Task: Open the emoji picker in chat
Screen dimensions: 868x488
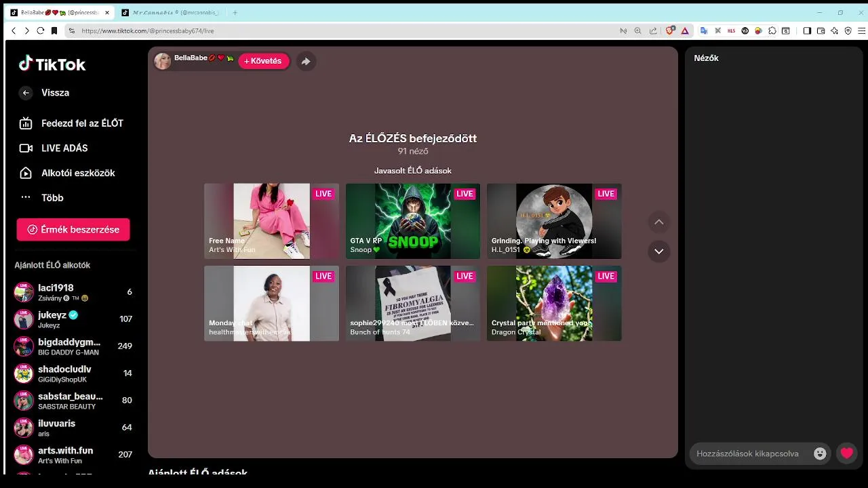Action: click(820, 454)
